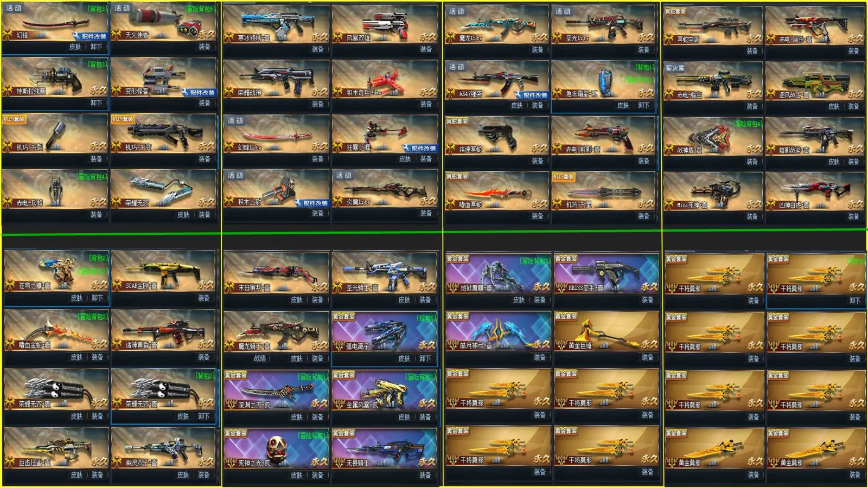Click 皮肤 skin button under 逐风战士·壹
868x488 pixels.
834,106
